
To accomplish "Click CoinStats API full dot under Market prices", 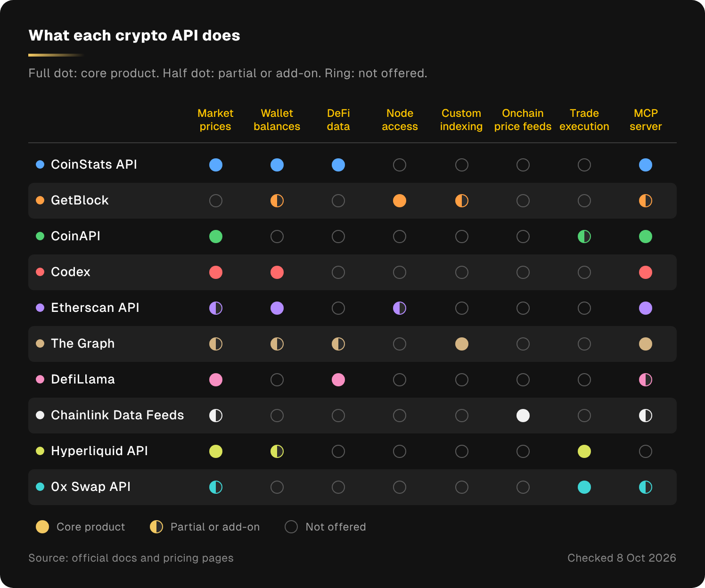I will pos(216,165).
